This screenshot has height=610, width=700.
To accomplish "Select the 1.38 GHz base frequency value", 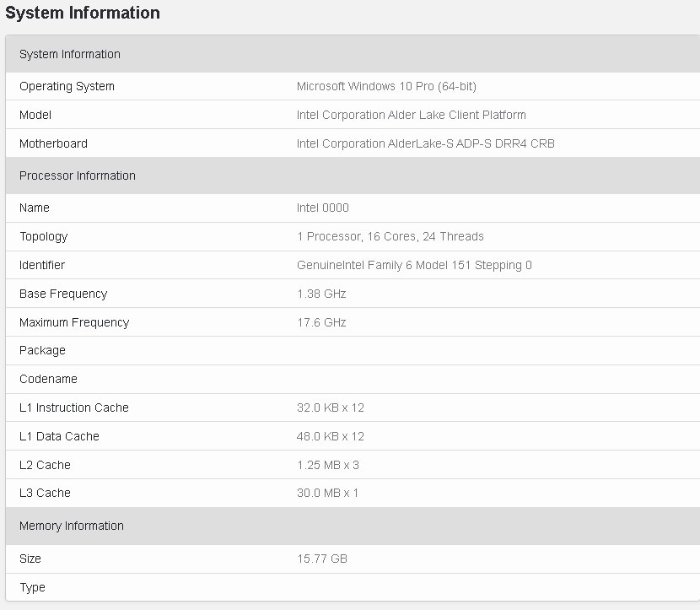I will pyautogui.click(x=321, y=294).
